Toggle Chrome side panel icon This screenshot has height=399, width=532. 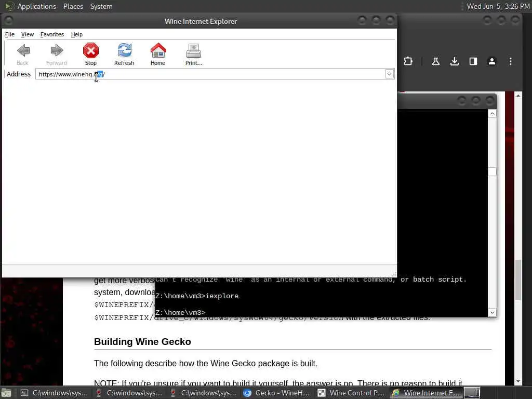pos(473,61)
